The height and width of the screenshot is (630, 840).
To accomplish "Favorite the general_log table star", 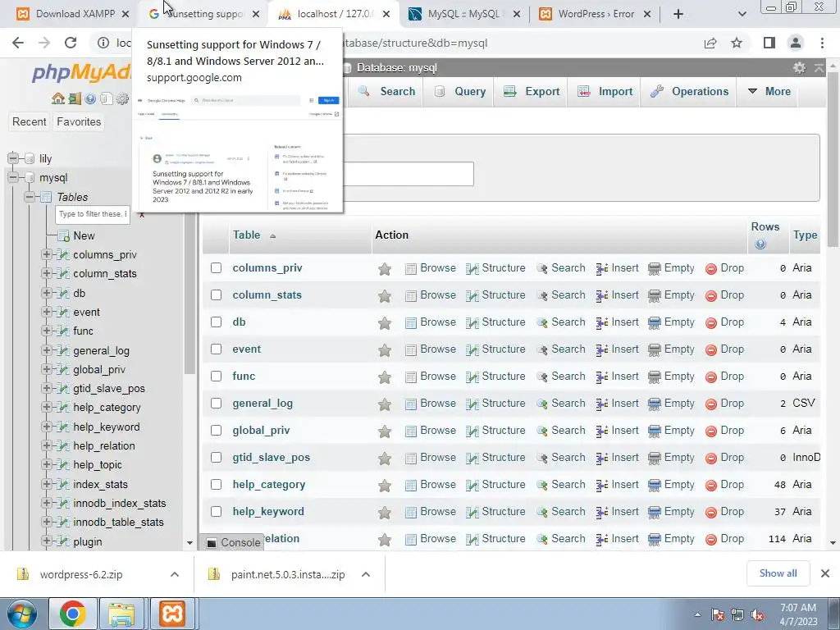I will 385,404.
